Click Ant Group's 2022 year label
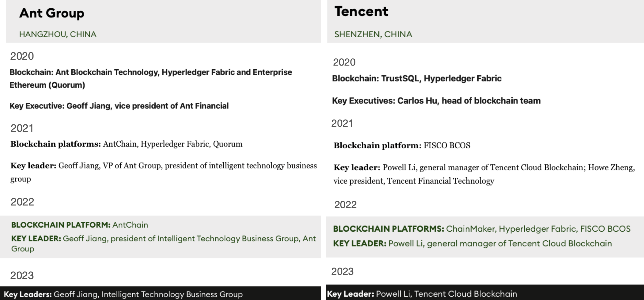The image size is (644, 300). pyautogui.click(x=22, y=202)
